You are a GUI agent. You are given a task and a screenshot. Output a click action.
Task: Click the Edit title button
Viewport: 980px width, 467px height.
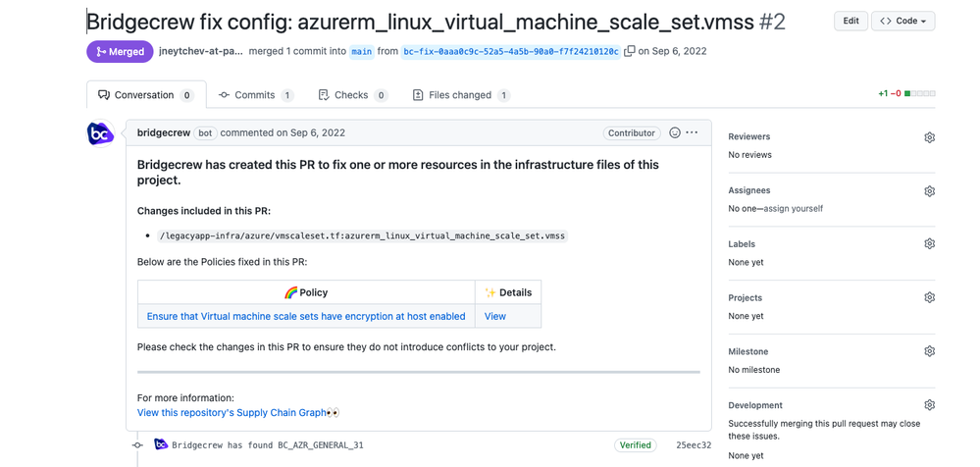tap(851, 21)
